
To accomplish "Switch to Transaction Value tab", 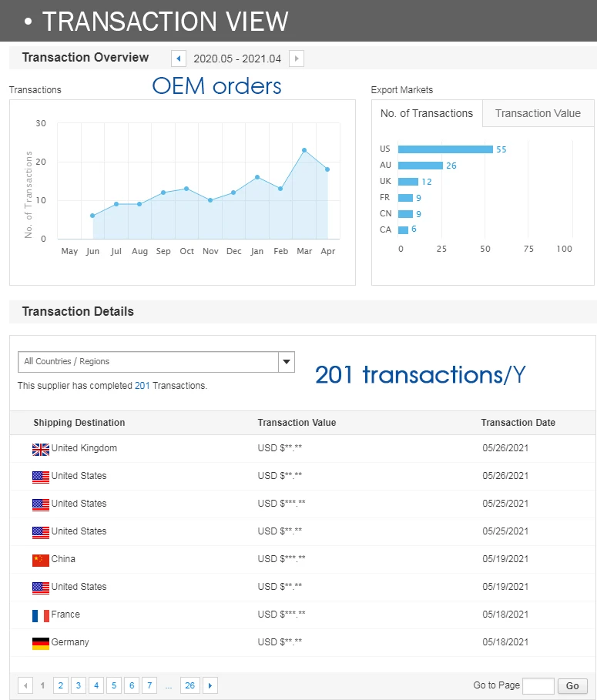I will pos(538,113).
